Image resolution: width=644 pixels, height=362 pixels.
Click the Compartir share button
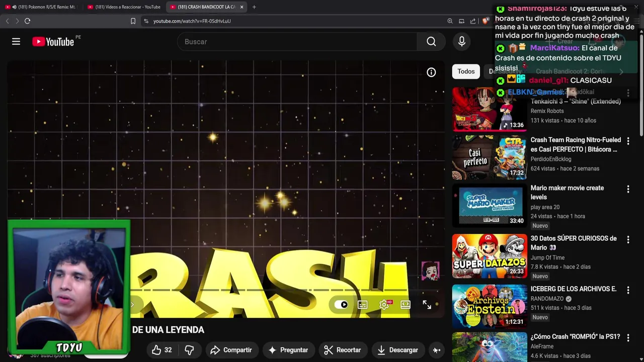[x=231, y=350]
